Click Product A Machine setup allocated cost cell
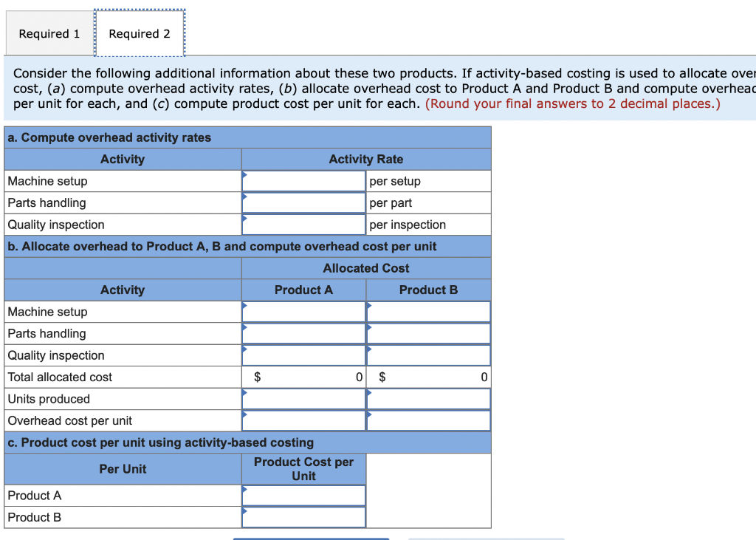Image resolution: width=756 pixels, height=540 pixels. [303, 312]
